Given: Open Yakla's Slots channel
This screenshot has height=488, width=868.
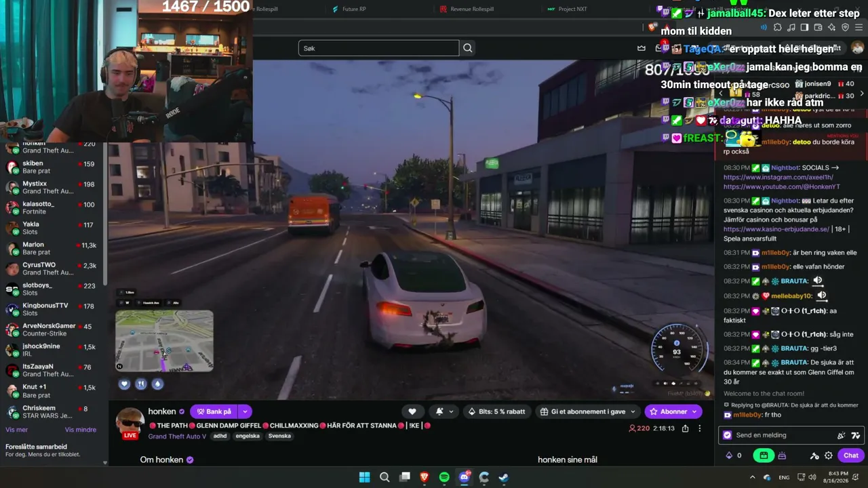Looking at the screenshot, I should tap(53, 228).
